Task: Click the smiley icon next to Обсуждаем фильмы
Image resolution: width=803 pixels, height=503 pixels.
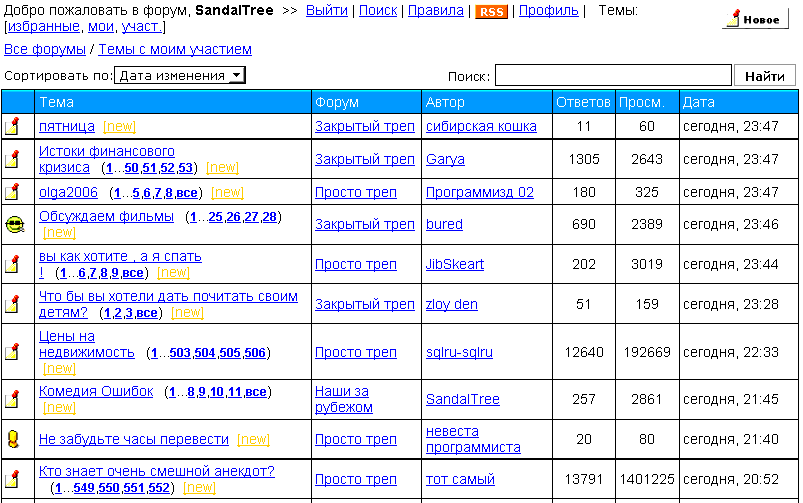Action: (x=14, y=225)
